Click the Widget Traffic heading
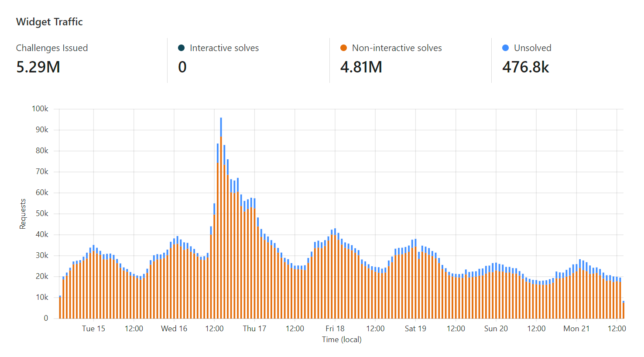Viewport: 644px width, 357px height. click(49, 22)
